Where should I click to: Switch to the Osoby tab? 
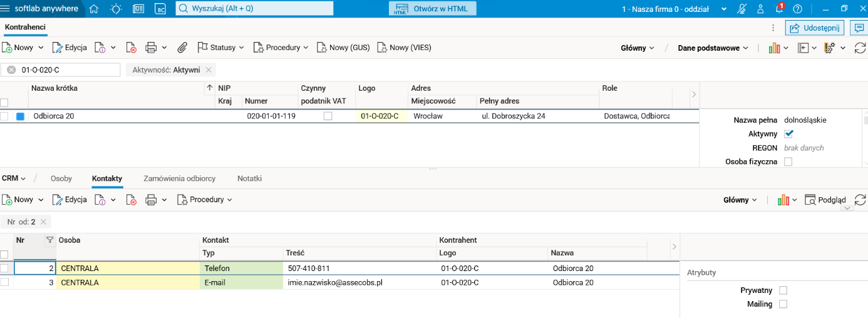61,178
